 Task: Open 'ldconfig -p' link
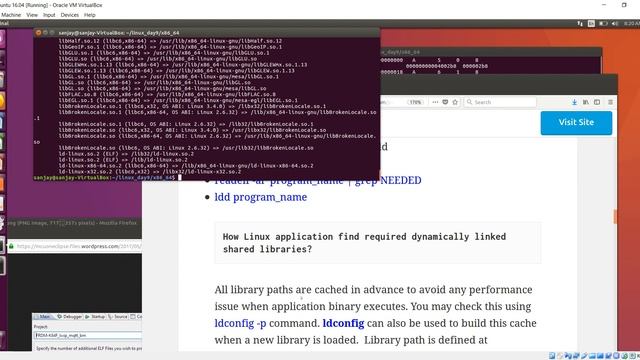[x=240, y=323]
